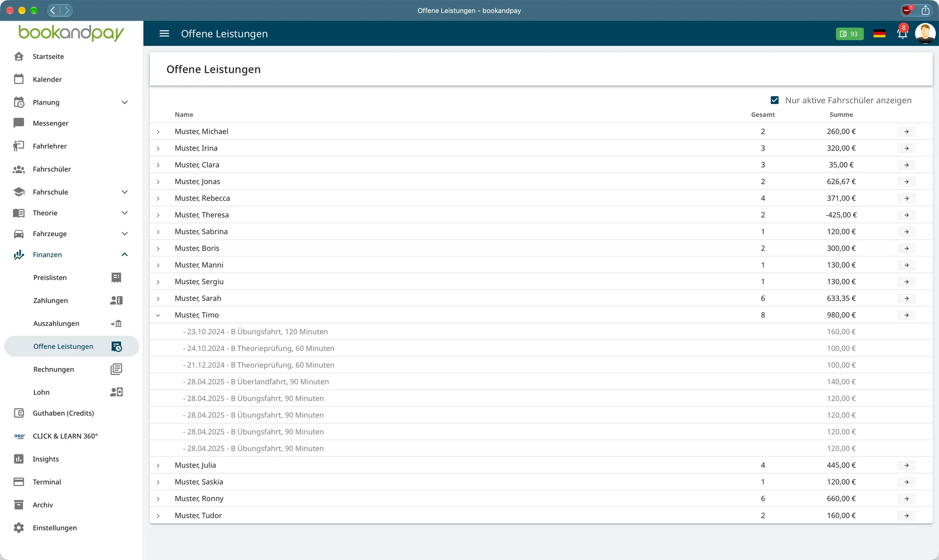939x560 pixels.
Task: Click Muster, Ronny name
Action: [x=199, y=499]
